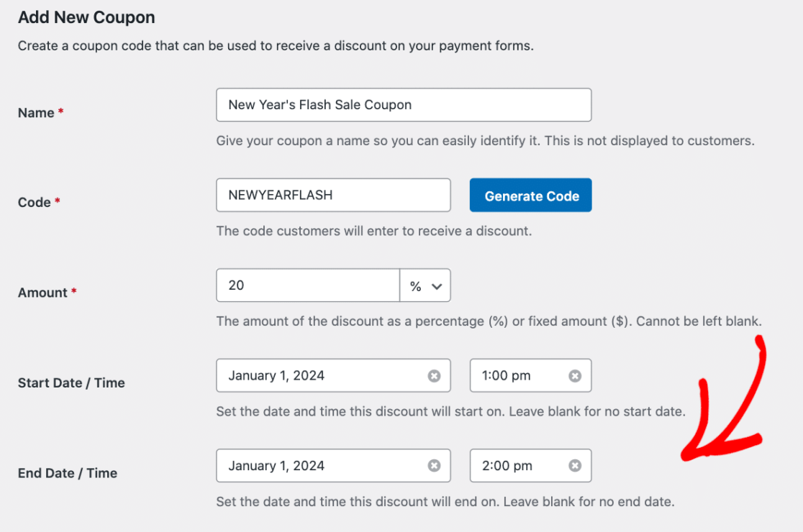
Task: Clear the End Date value
Action: [434, 466]
